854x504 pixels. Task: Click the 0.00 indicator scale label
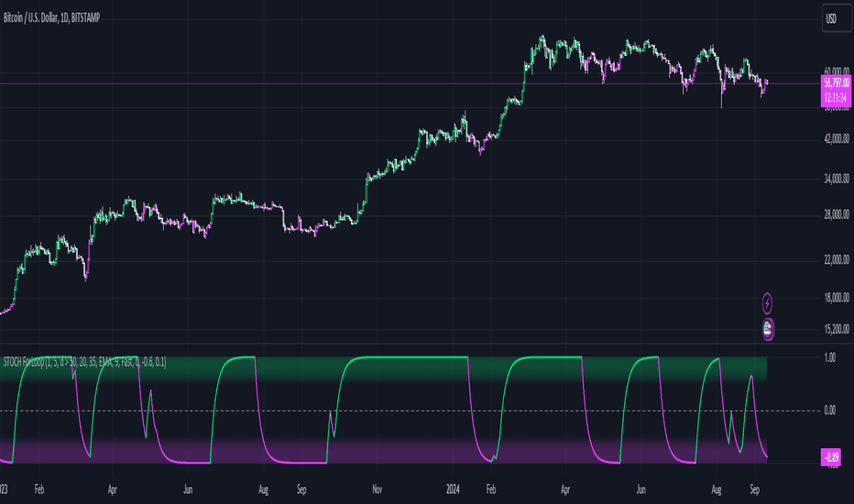[830, 411]
